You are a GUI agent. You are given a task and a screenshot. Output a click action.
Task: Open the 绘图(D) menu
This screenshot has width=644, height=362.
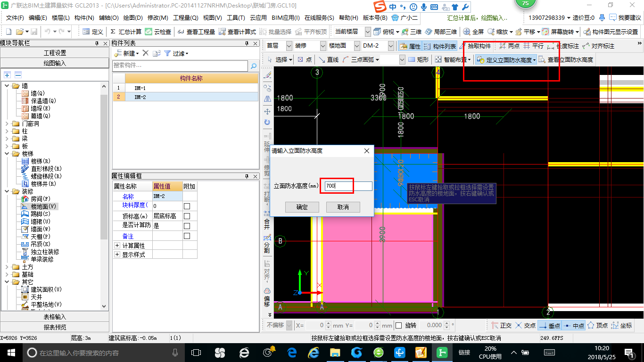(x=132, y=18)
